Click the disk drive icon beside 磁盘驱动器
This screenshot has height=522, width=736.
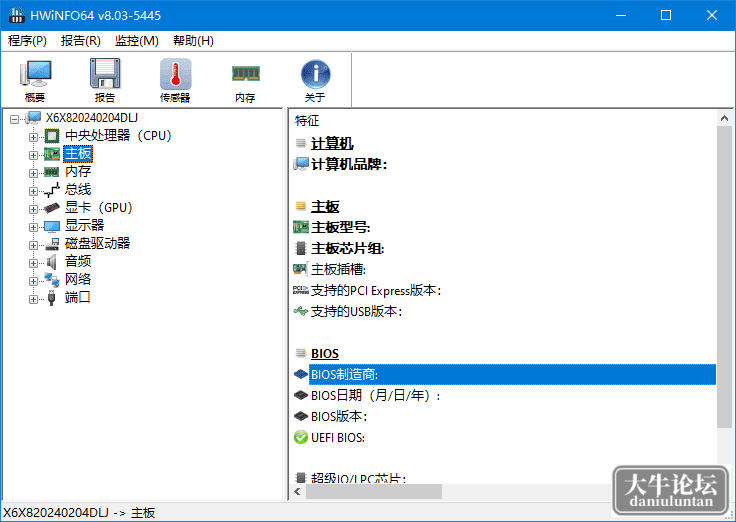pos(52,244)
